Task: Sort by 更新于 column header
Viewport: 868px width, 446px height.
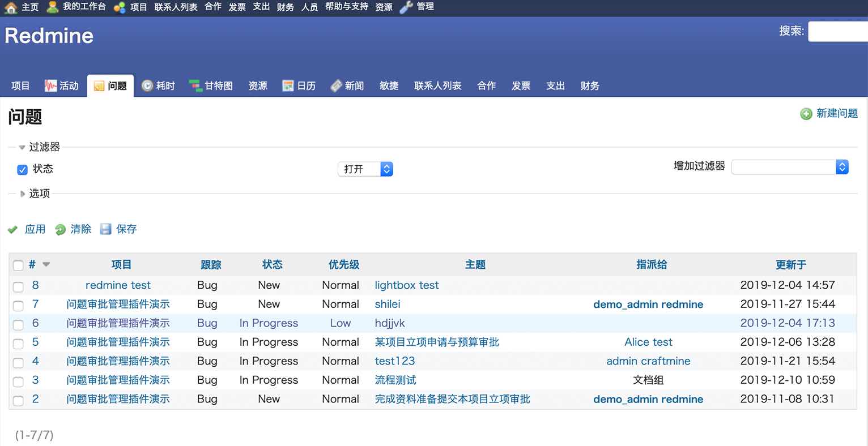Action: 791,264
